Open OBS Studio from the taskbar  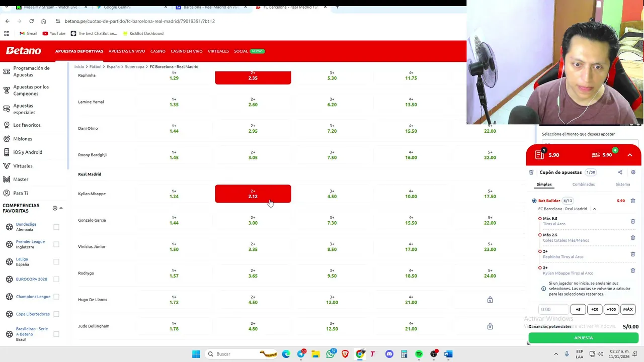click(x=434, y=354)
